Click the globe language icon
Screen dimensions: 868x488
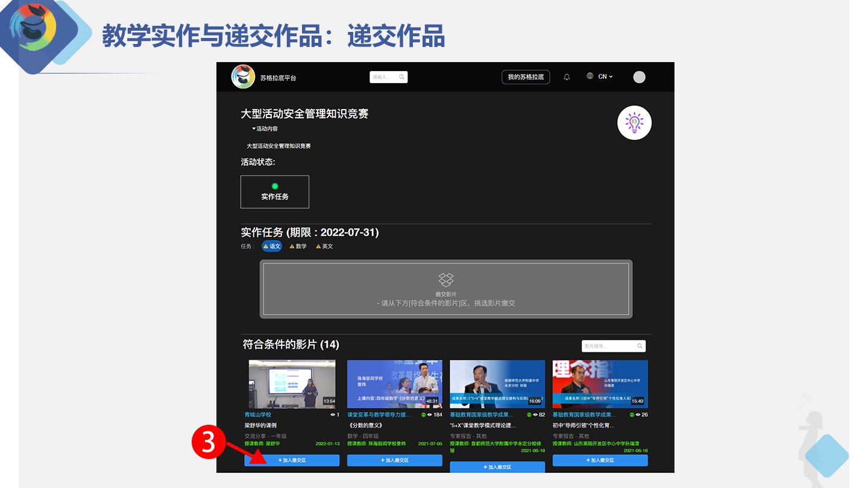(590, 77)
